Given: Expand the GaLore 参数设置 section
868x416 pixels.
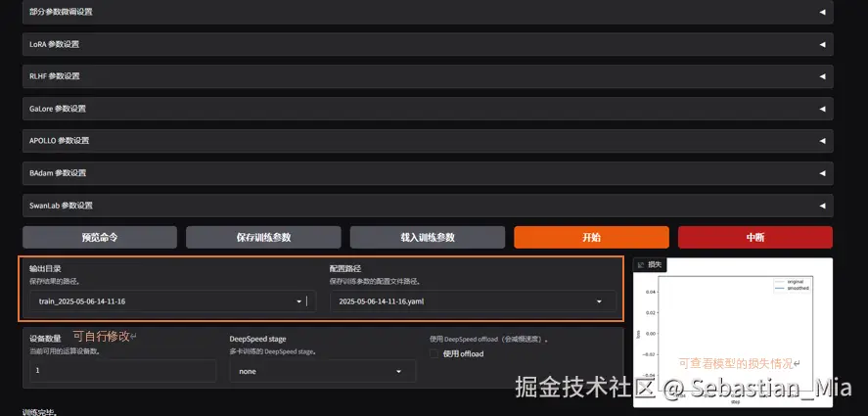Looking at the screenshot, I should tap(428, 109).
